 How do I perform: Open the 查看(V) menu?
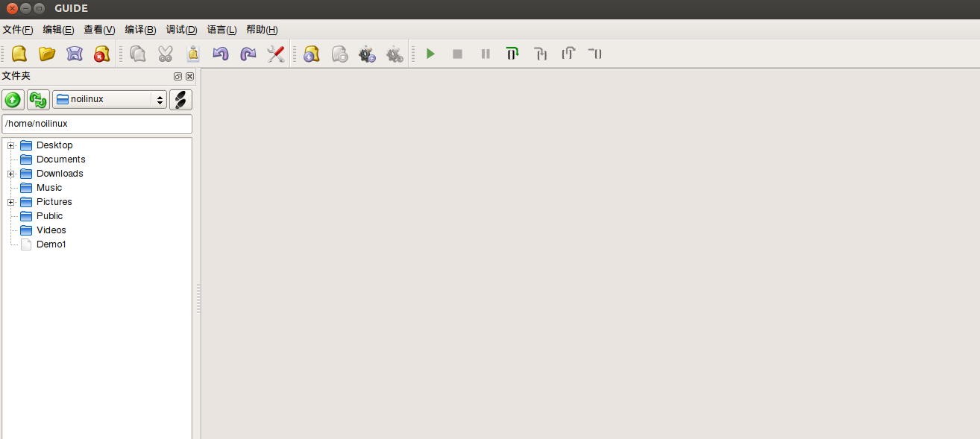tap(99, 30)
